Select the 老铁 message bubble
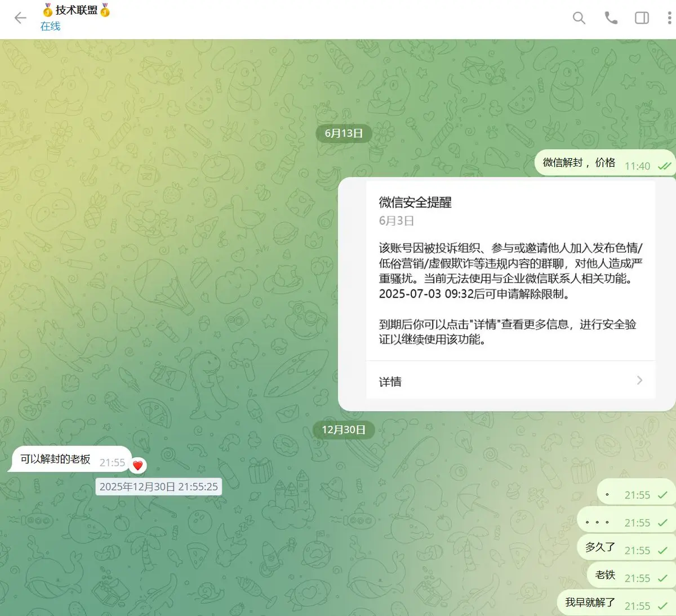This screenshot has width=676, height=616. coord(631,575)
